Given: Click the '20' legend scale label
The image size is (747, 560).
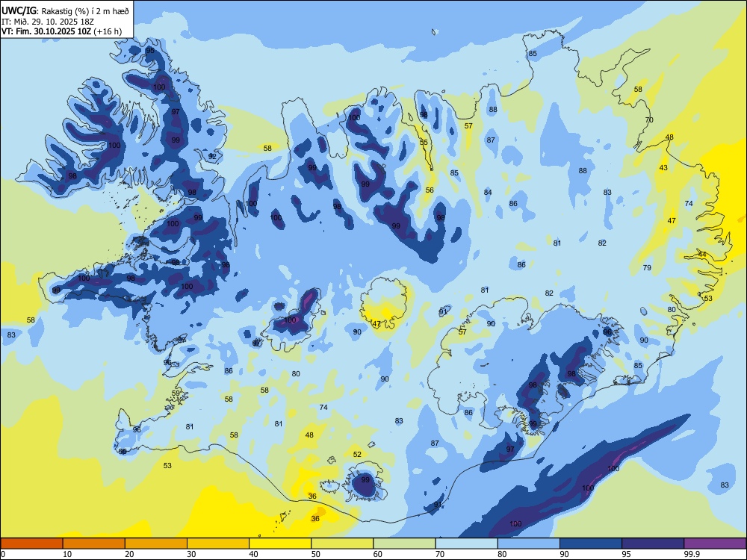Looking at the screenshot, I should 129,554.
